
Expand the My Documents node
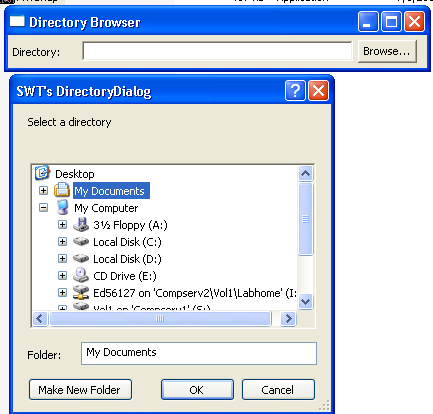43,190
